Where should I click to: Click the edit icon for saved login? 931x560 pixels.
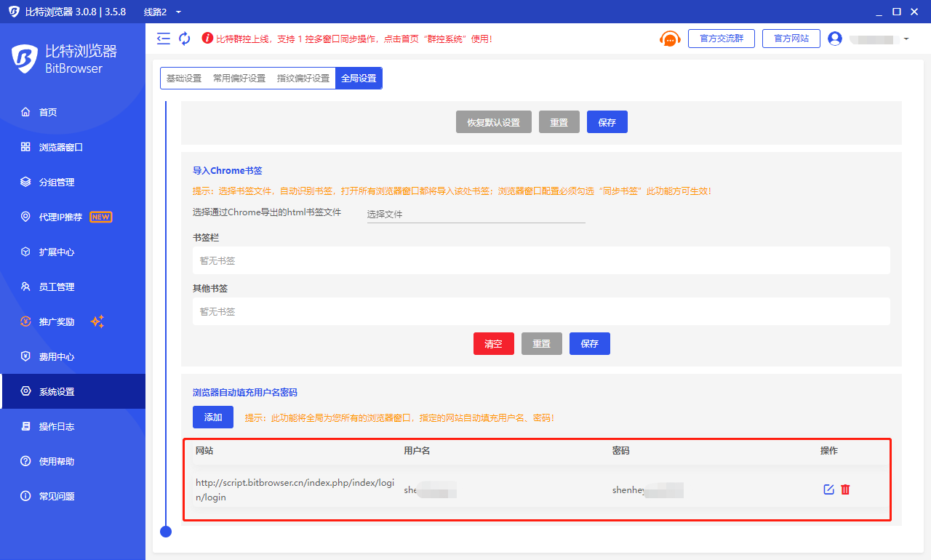(828, 489)
